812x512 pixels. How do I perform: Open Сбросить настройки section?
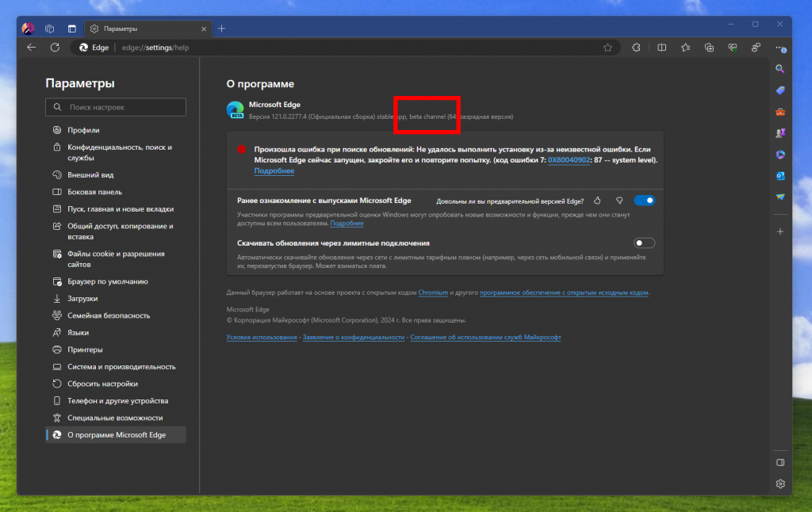pos(116,384)
